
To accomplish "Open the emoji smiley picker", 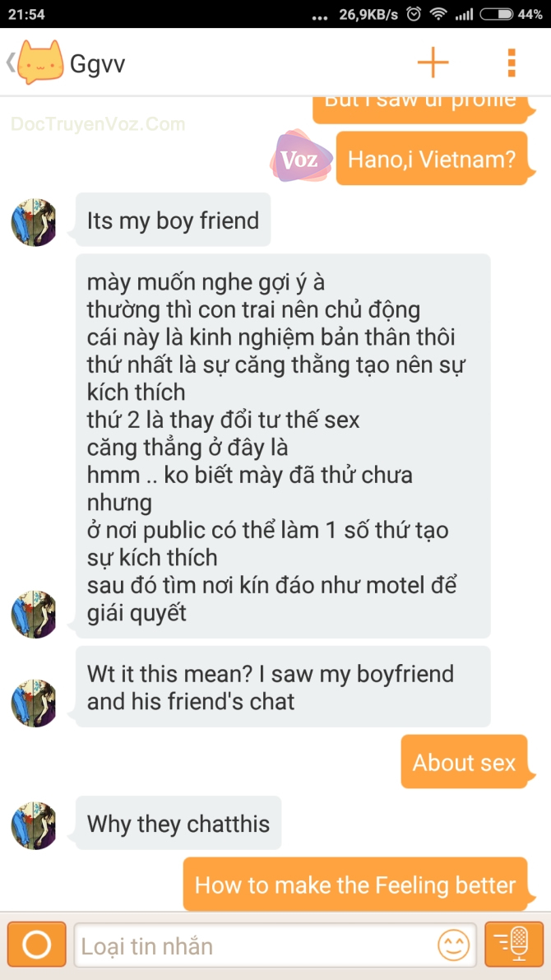I will [453, 945].
